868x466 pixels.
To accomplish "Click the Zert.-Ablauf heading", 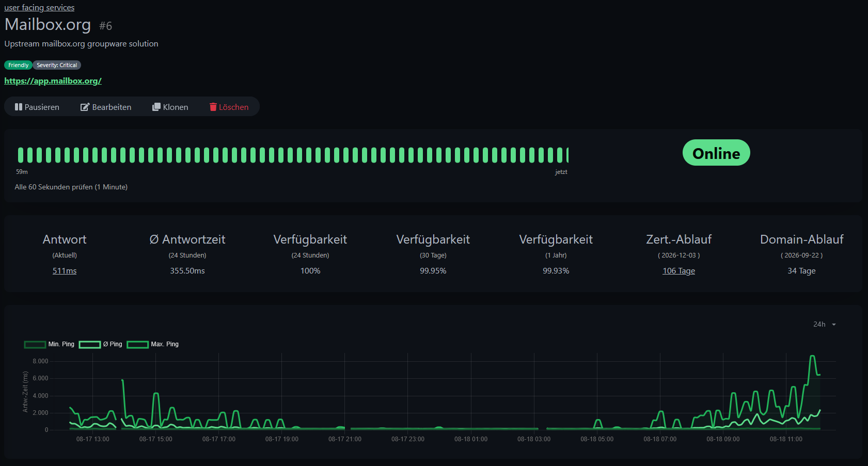I will coord(679,239).
